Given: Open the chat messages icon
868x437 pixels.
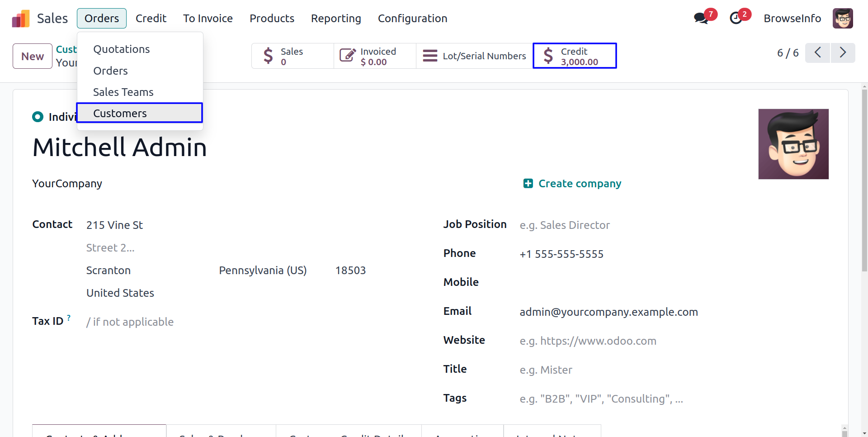Looking at the screenshot, I should (701, 19).
